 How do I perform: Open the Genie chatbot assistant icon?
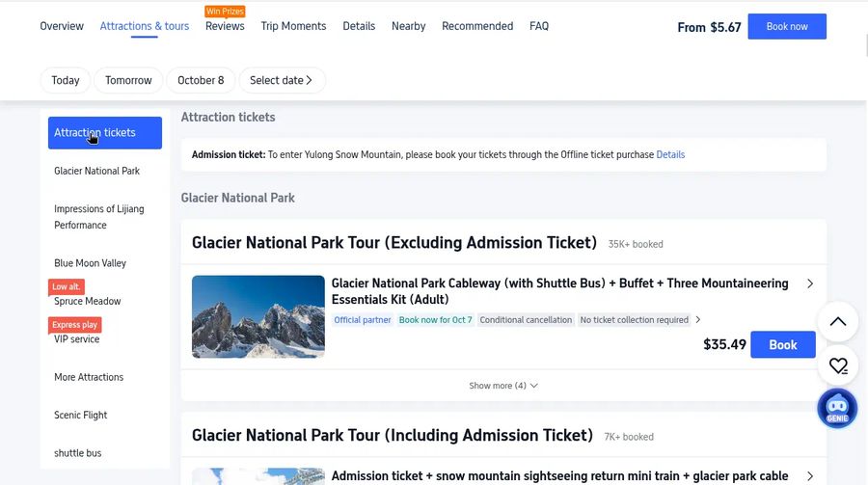837,409
